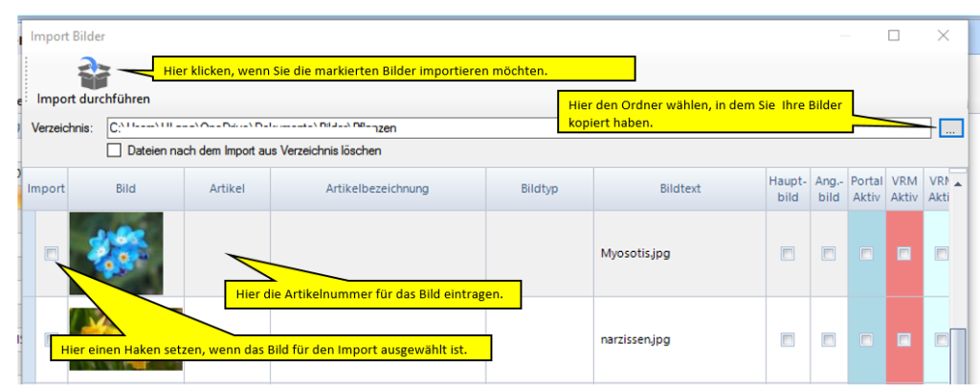Image resolution: width=980 pixels, height=390 pixels.
Task: Enable 'Dateien nach dem Import aus Verzeichnis löschen'
Action: click(x=115, y=150)
